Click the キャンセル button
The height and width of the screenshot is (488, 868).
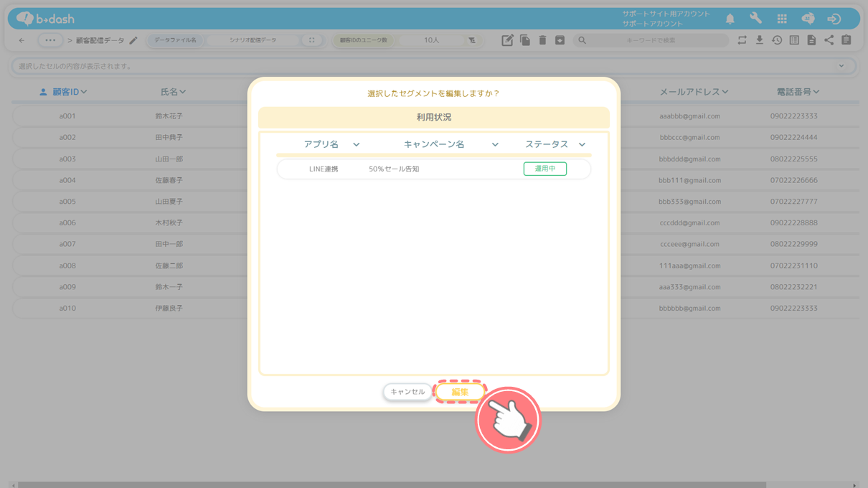(407, 392)
